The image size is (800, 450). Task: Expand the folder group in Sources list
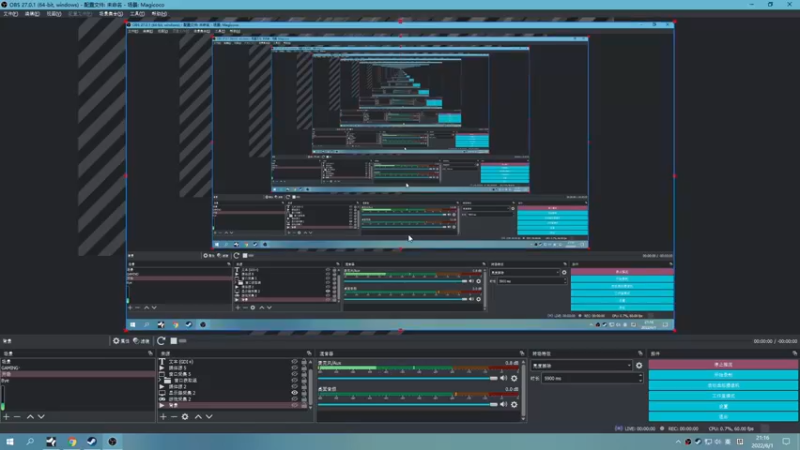click(x=159, y=380)
